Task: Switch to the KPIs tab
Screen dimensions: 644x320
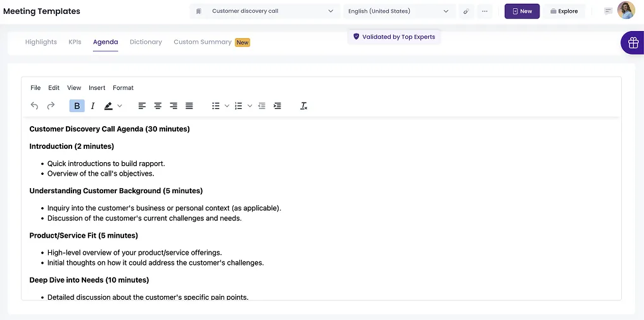Action: (x=75, y=42)
